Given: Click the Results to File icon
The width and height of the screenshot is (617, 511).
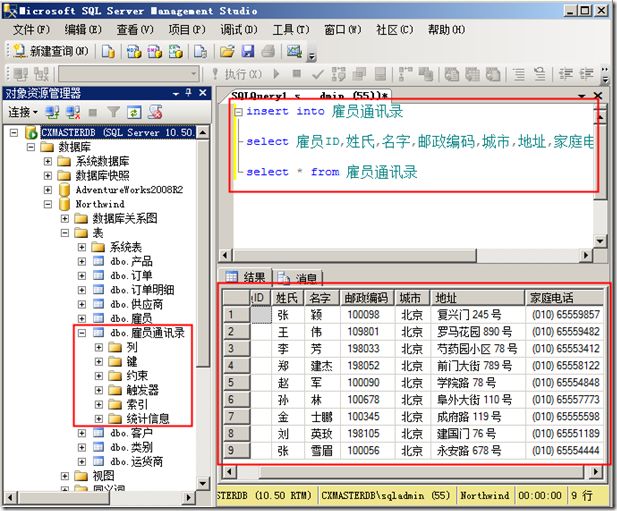Looking at the screenshot, I should point(493,74).
